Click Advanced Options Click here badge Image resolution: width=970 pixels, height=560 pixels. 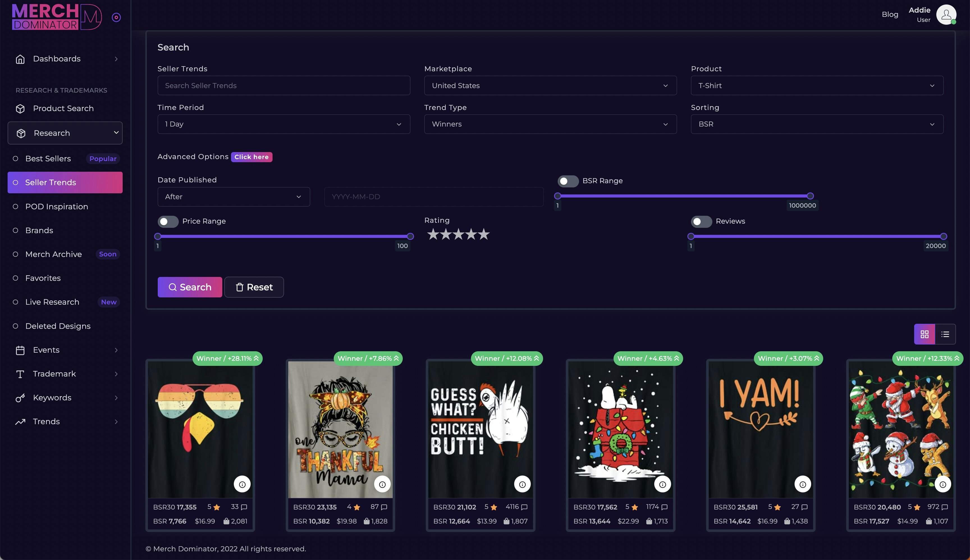(x=252, y=157)
